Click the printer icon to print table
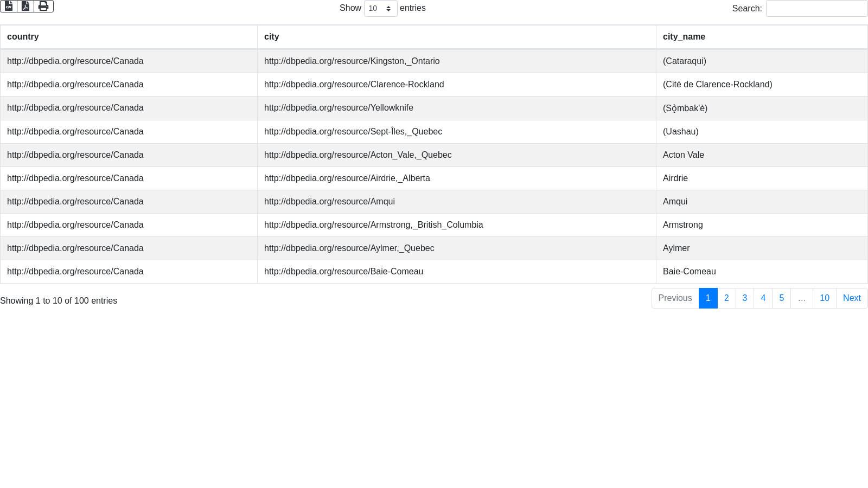Screen dimensions: 868x488 [x=43, y=6]
